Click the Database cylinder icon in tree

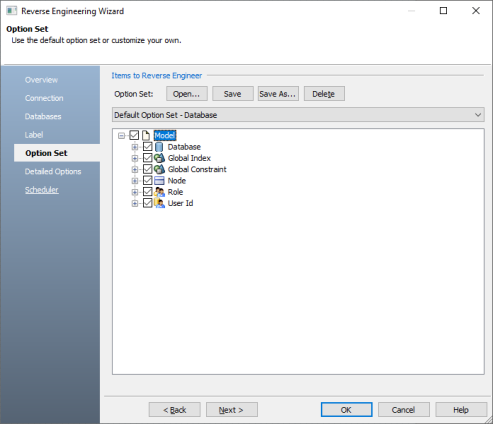tap(159, 147)
